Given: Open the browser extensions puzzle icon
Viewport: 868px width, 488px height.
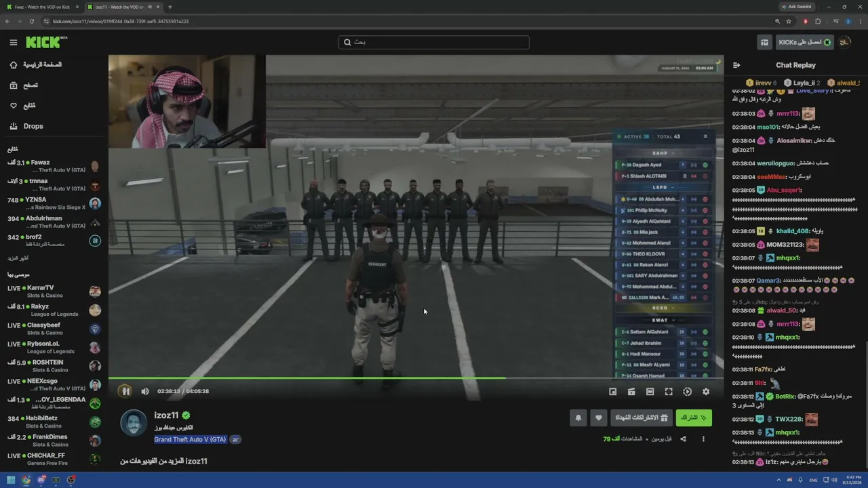Looking at the screenshot, I should coord(818,21).
